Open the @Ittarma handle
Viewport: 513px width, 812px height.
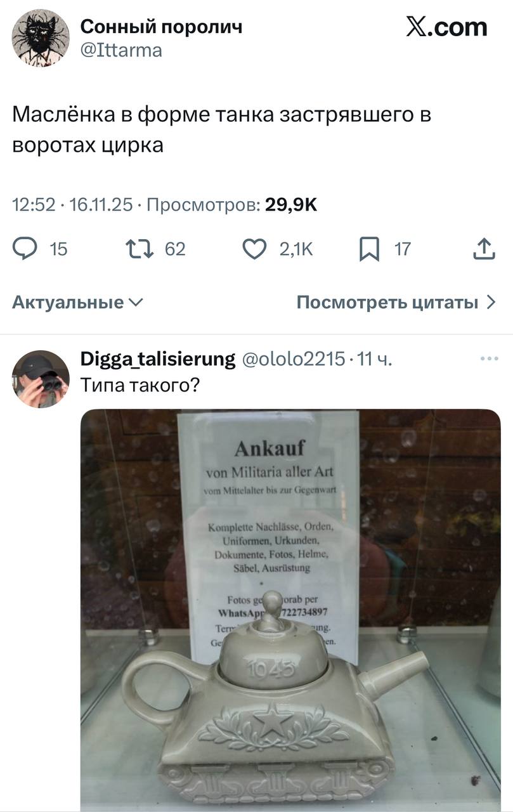(x=121, y=49)
